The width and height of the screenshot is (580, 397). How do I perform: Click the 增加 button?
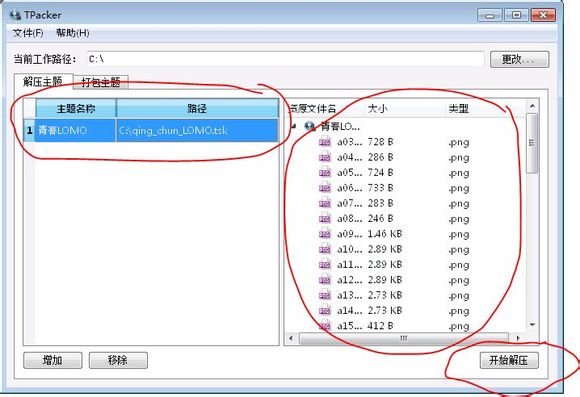pyautogui.click(x=53, y=360)
